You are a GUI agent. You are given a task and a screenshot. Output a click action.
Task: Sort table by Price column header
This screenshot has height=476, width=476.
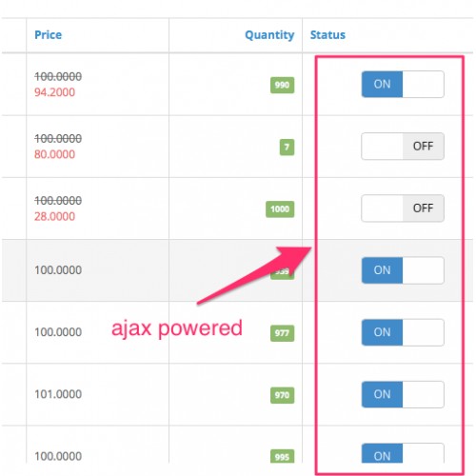[49, 34]
